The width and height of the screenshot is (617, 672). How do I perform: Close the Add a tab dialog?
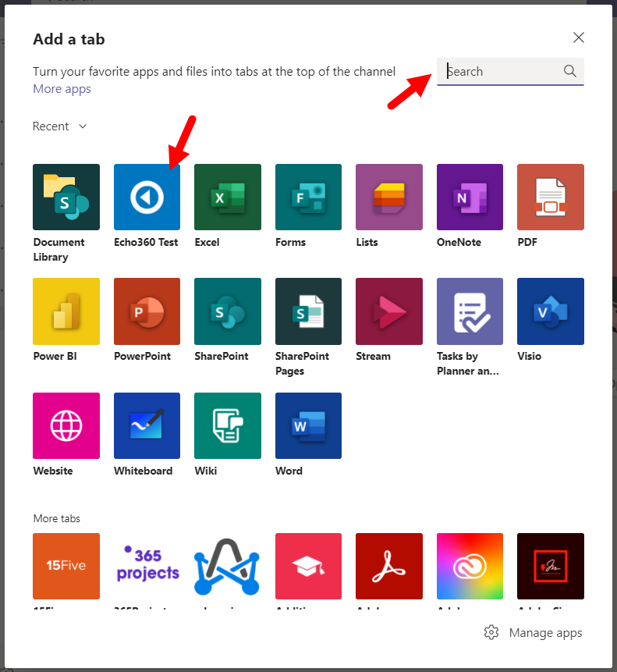579,37
